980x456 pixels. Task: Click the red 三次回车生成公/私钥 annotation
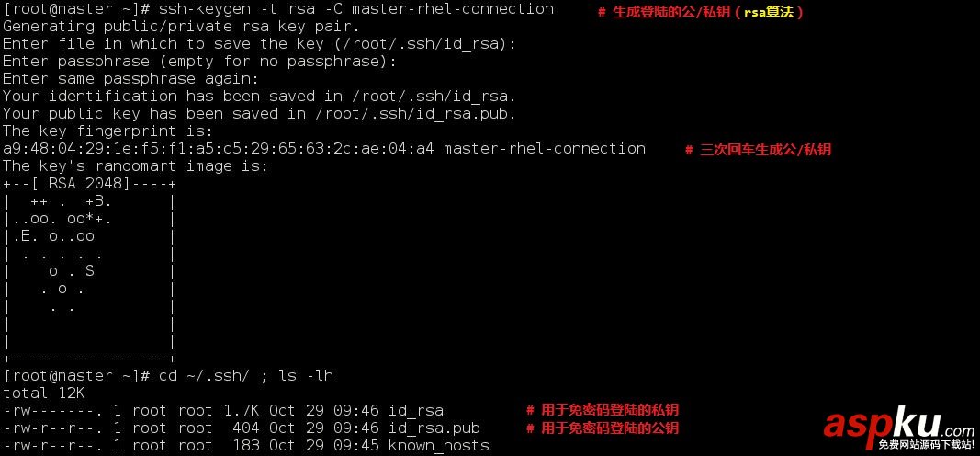758,150
